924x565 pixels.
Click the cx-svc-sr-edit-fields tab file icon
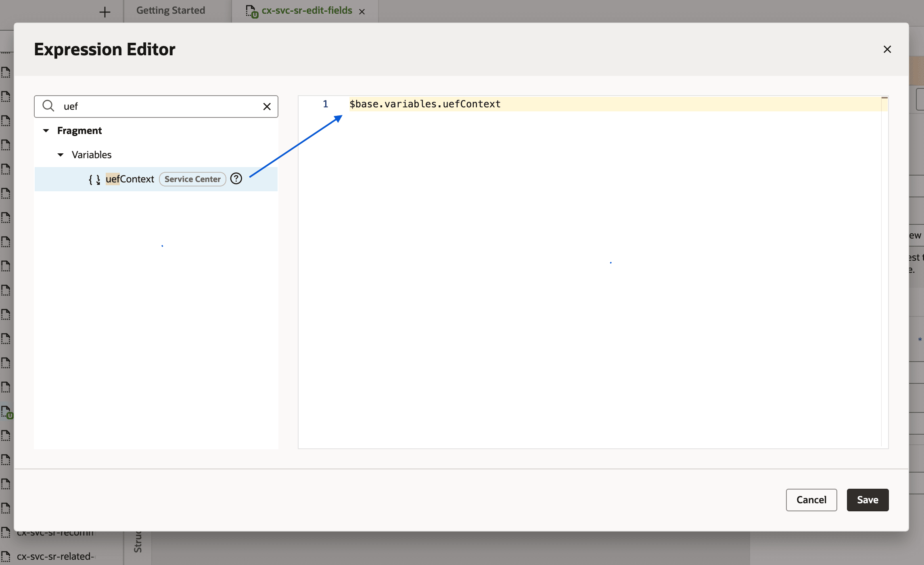(251, 11)
